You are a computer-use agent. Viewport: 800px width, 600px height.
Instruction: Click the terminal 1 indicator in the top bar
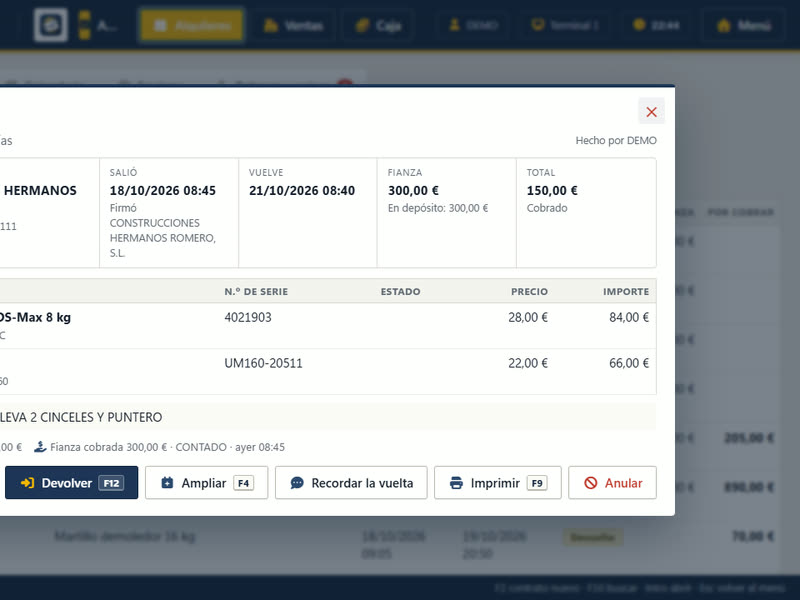click(565, 25)
